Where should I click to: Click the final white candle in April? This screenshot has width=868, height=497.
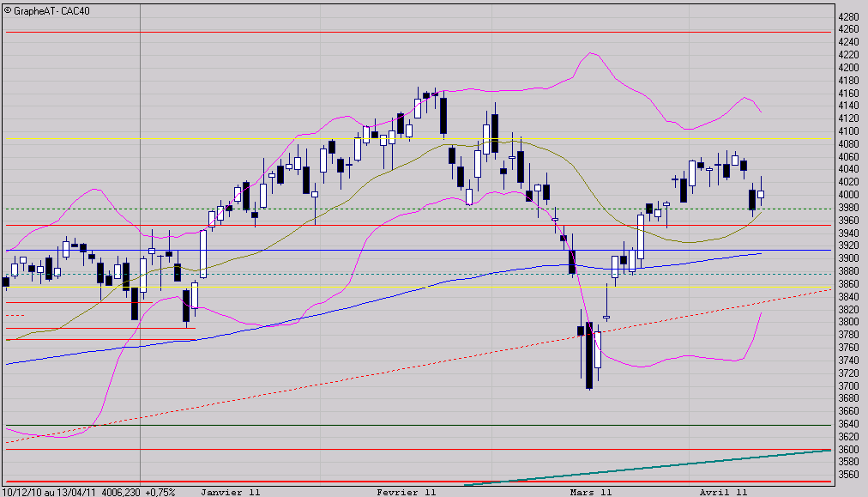tap(761, 195)
